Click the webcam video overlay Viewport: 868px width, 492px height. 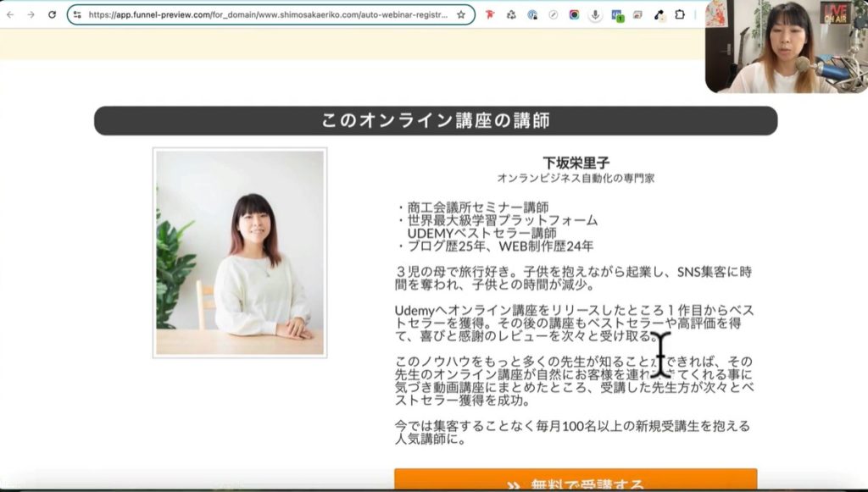click(786, 46)
